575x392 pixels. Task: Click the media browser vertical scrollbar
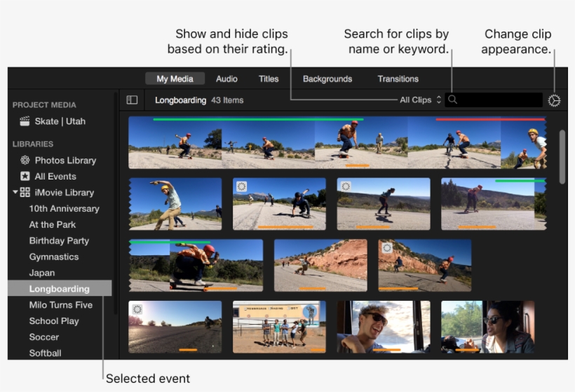click(562, 156)
